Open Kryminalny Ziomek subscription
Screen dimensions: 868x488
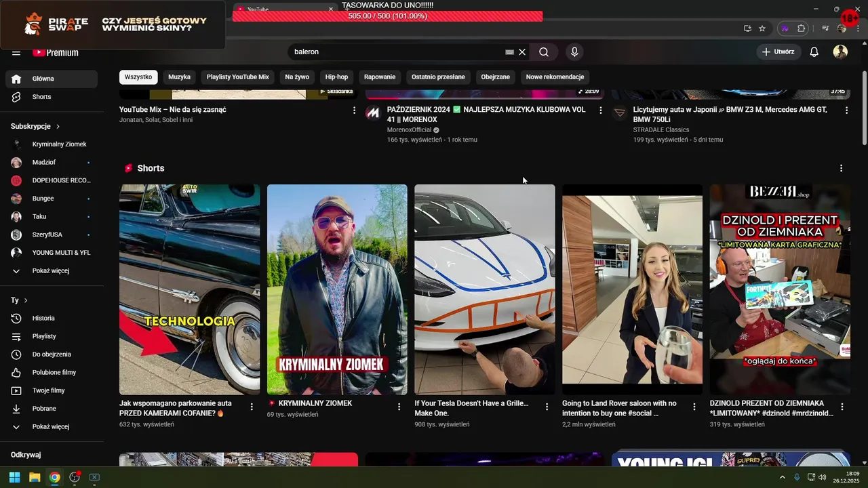[x=52, y=144]
